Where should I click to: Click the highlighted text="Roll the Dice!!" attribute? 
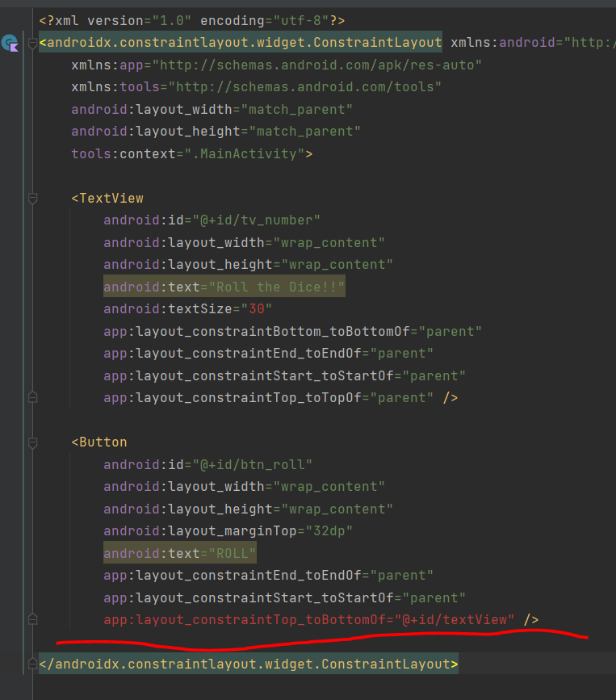click(x=224, y=287)
